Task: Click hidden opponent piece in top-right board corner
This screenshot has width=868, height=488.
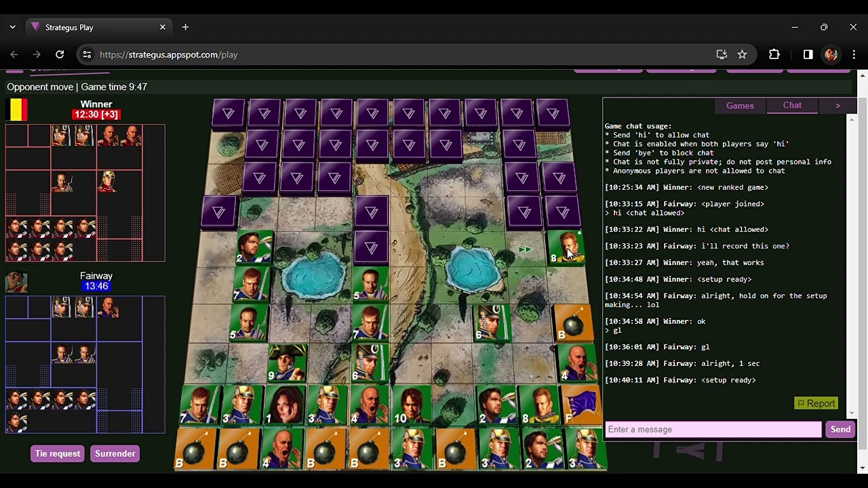Action: click(x=552, y=113)
